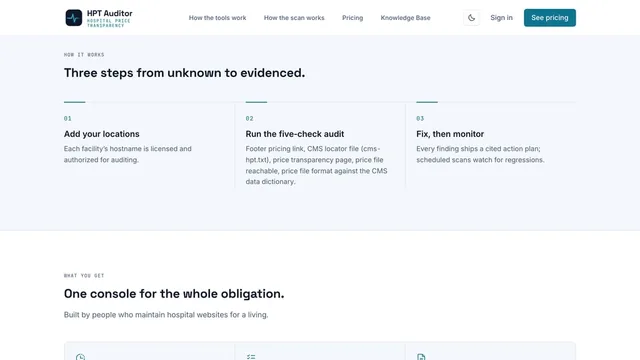Open the 'How the tools work' nav link

[217, 18]
